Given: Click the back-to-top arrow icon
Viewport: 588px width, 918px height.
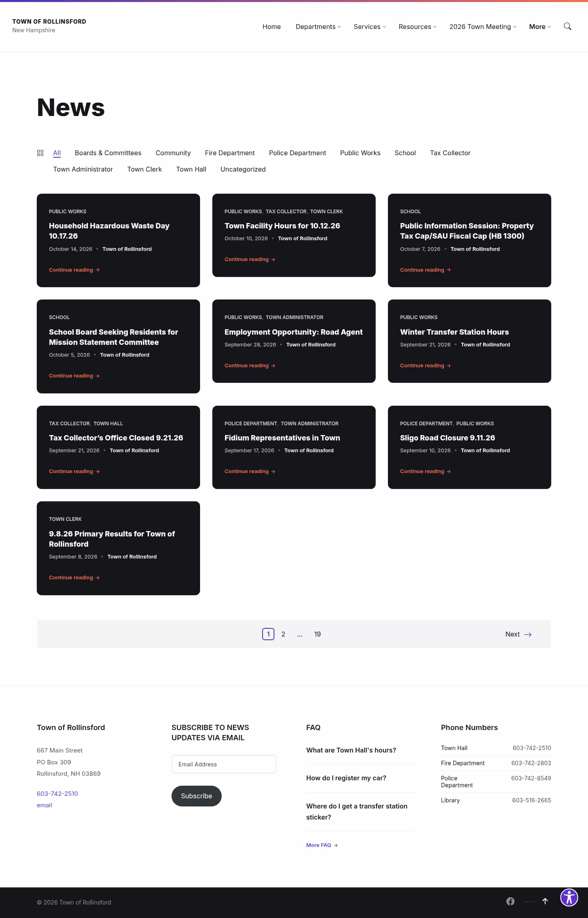Looking at the screenshot, I should (x=545, y=901).
